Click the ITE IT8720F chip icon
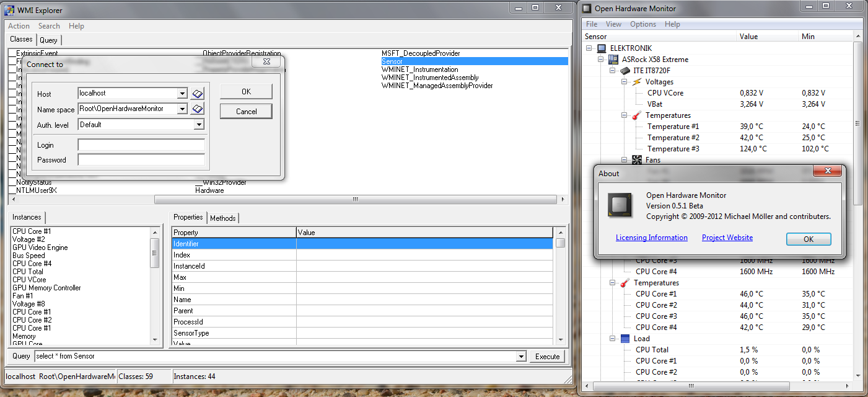This screenshot has height=397, width=868. (625, 71)
